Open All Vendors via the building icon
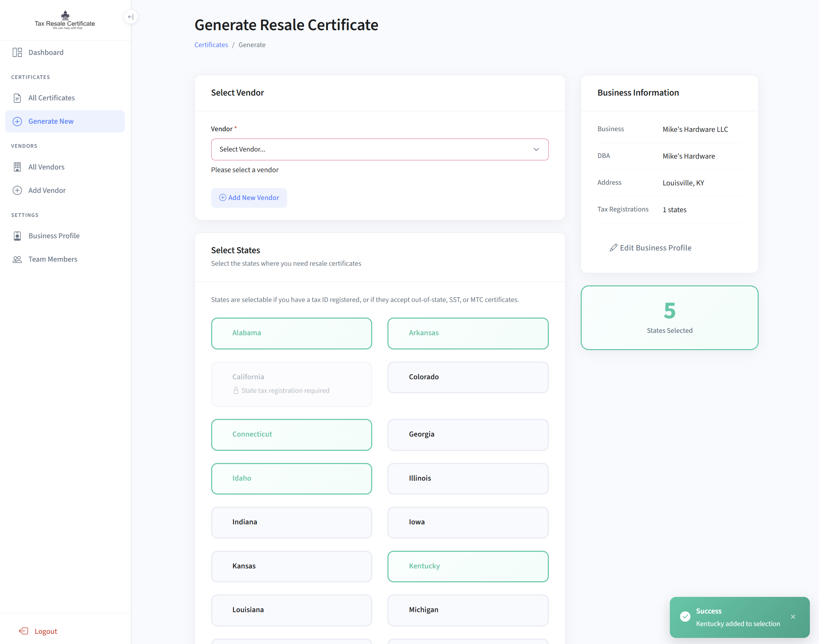This screenshot has width=819, height=644. pos(17,167)
